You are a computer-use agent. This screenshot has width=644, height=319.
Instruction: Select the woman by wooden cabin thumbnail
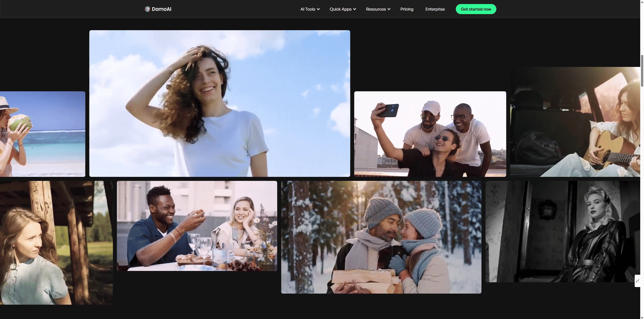[56, 243]
